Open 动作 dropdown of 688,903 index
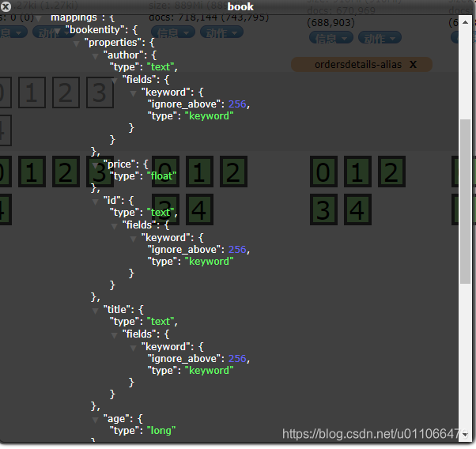476x449 pixels. [380, 38]
